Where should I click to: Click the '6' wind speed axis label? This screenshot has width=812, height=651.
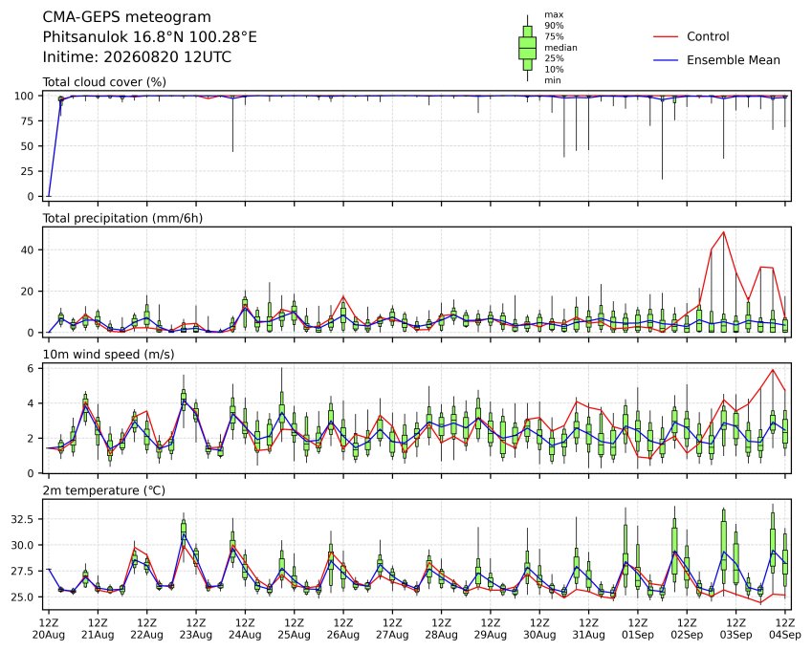click(x=31, y=368)
